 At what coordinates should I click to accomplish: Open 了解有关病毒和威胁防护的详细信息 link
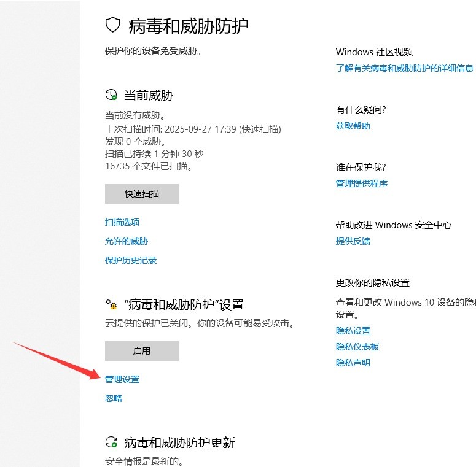coord(404,68)
